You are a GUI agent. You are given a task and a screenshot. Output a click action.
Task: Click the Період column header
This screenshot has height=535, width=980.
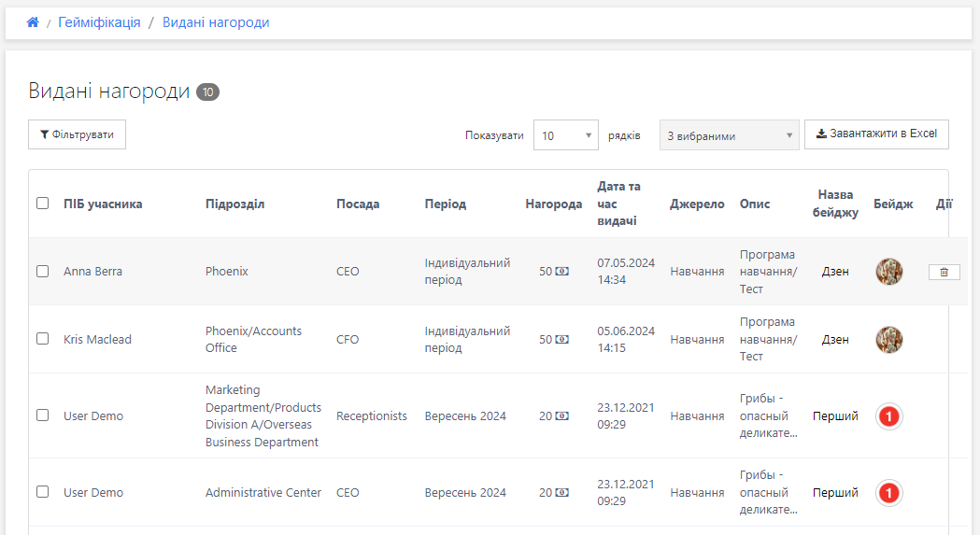click(x=445, y=204)
